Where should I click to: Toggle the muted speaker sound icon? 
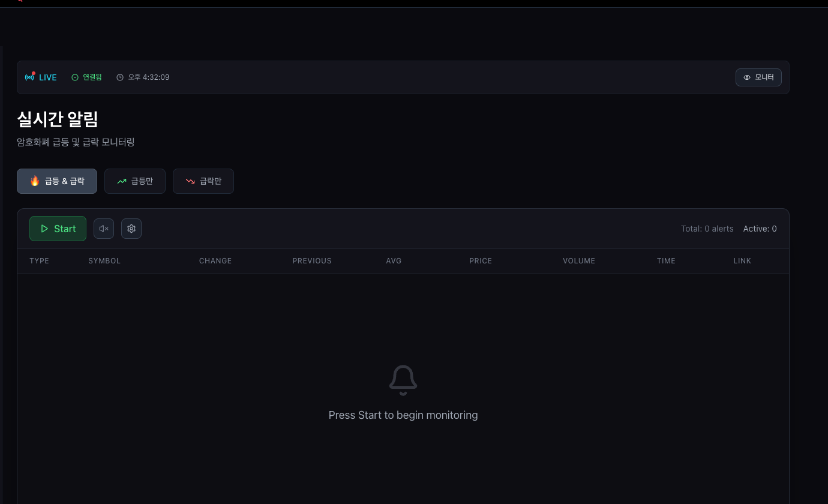pyautogui.click(x=104, y=229)
